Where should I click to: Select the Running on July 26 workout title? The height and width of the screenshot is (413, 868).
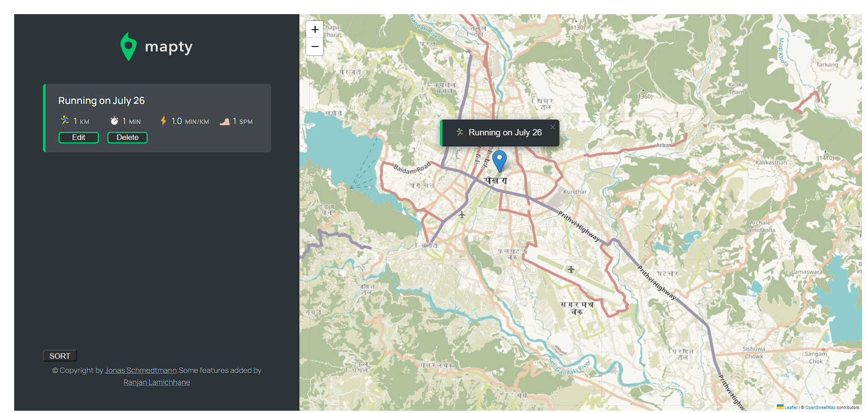click(101, 101)
